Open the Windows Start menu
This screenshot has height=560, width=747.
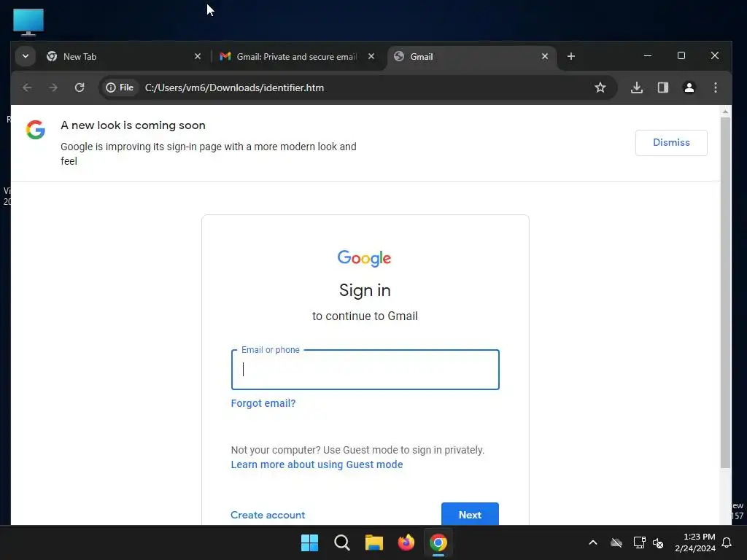309,542
